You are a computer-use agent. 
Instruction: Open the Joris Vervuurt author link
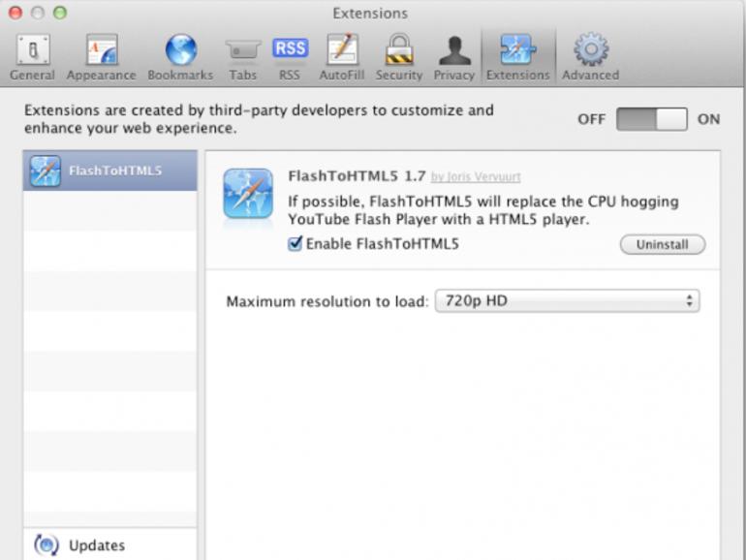(x=476, y=177)
